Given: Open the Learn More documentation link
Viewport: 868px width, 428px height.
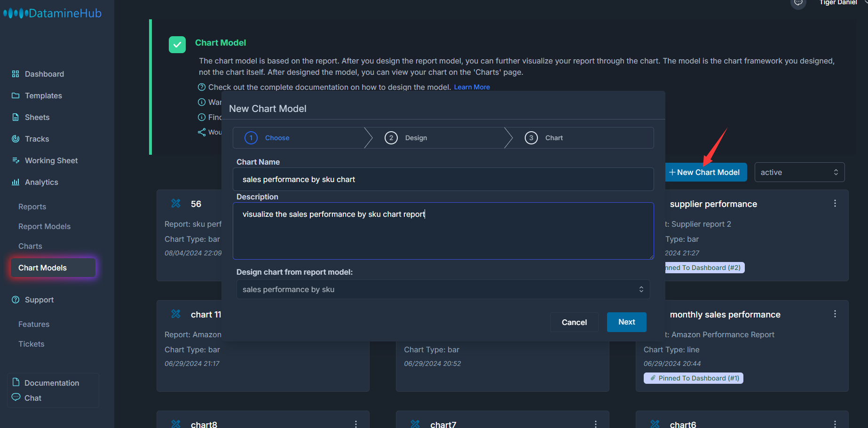Looking at the screenshot, I should (472, 87).
